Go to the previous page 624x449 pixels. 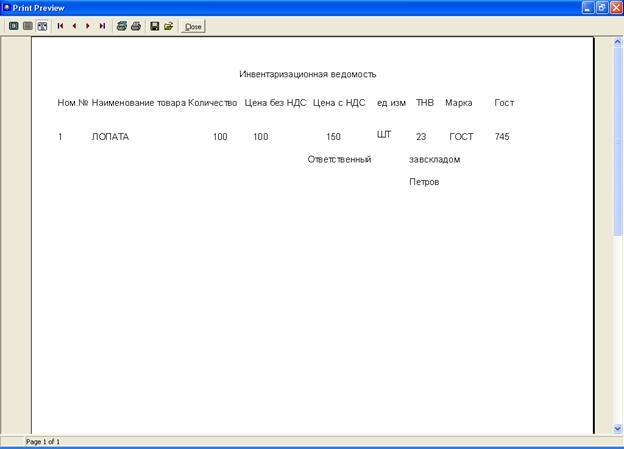(74, 26)
